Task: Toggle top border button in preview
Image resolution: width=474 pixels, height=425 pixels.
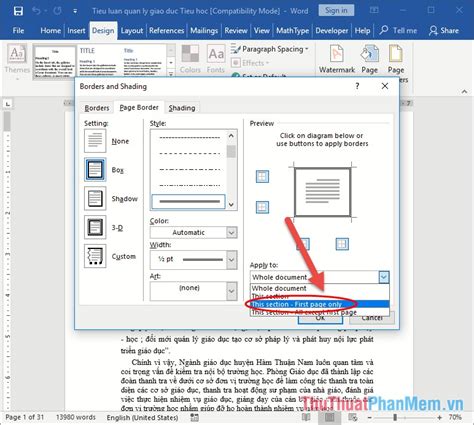Action: click(x=262, y=176)
